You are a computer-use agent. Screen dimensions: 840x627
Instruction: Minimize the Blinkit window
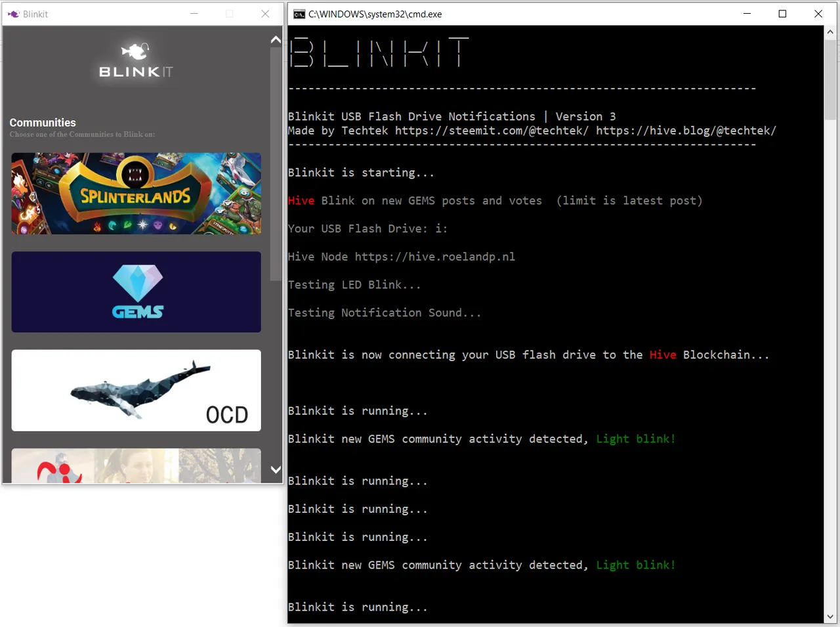(194, 14)
